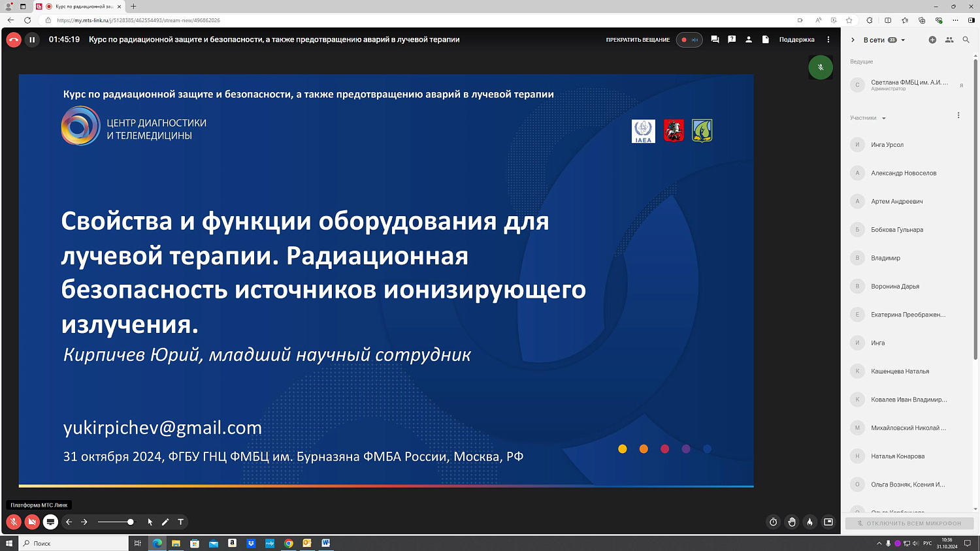
Task: Open the chat messages panel
Action: point(715,40)
